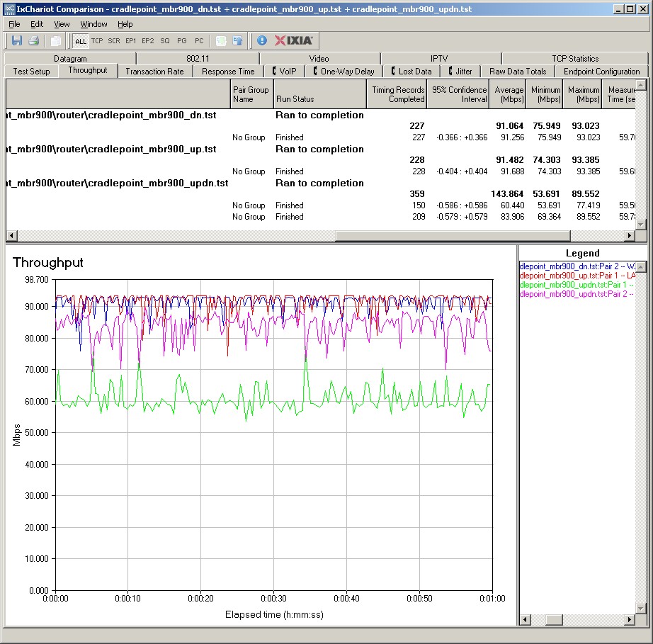This screenshot has height=644, width=653.
Task: Click the blue information icon
Action: point(261,40)
